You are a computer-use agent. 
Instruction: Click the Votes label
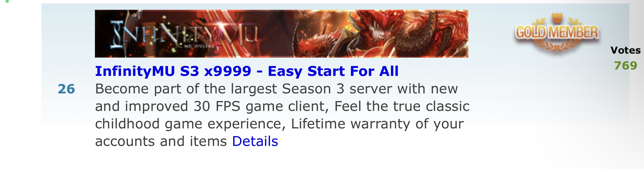coord(626,50)
